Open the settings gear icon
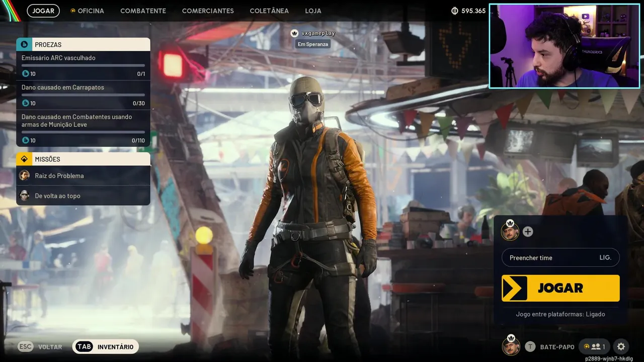Screen dimensions: 644x362 pos(621,346)
